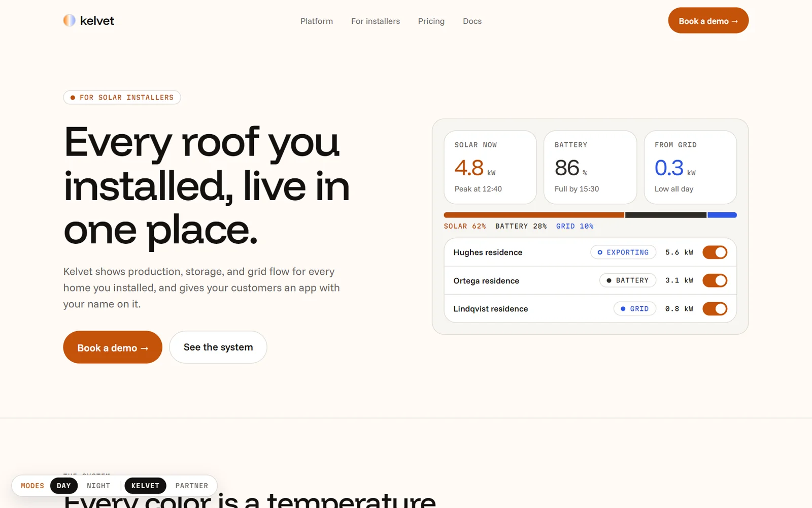Click the For Solar Installers badge

122,98
